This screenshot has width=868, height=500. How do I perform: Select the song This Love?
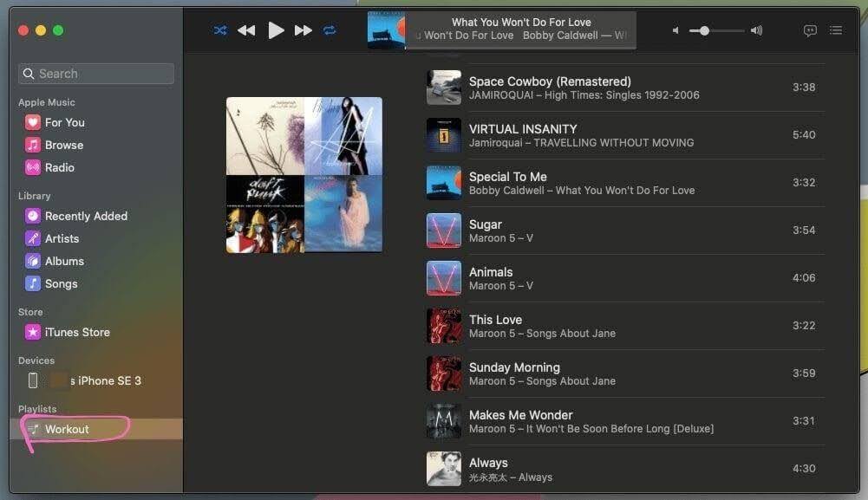pyautogui.click(x=625, y=325)
